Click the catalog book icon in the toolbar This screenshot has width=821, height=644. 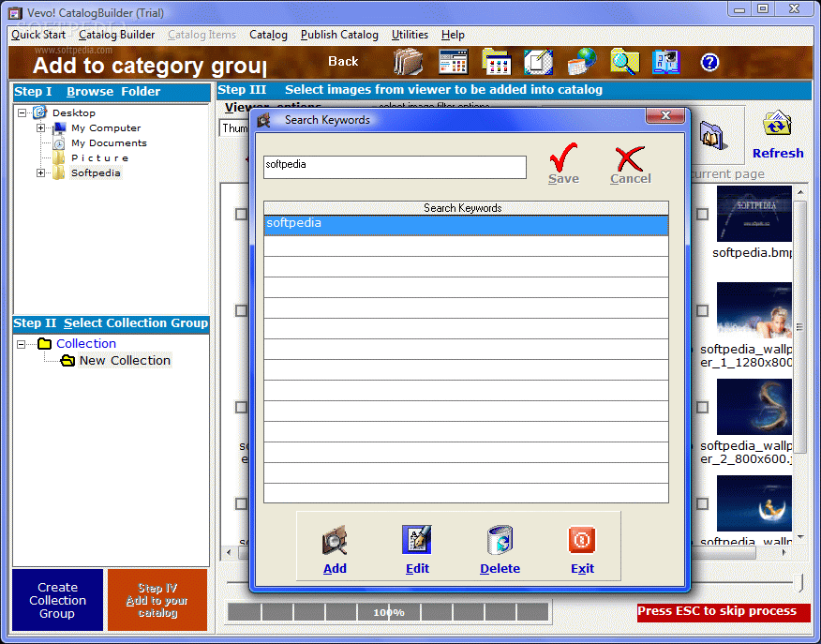[666, 62]
